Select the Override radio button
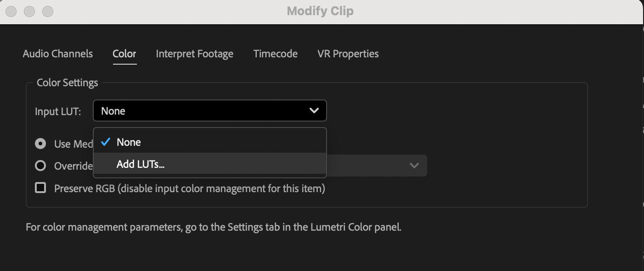 click(41, 166)
